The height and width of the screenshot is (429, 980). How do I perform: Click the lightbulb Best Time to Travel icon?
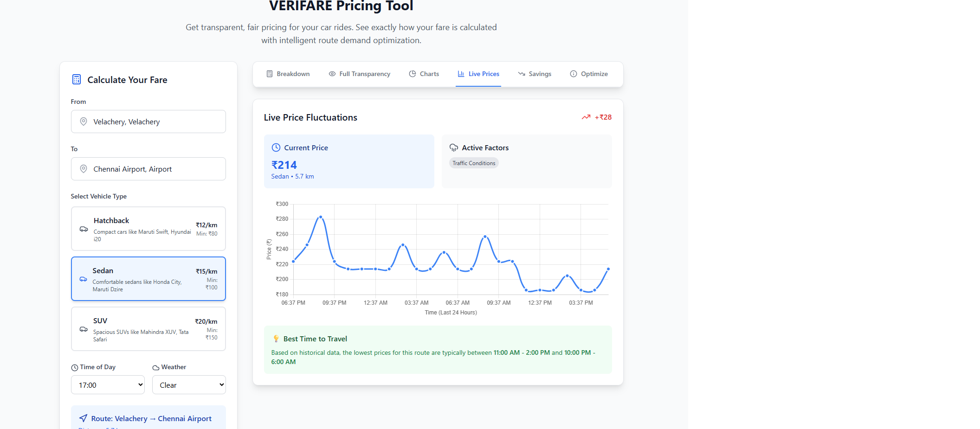(x=276, y=339)
